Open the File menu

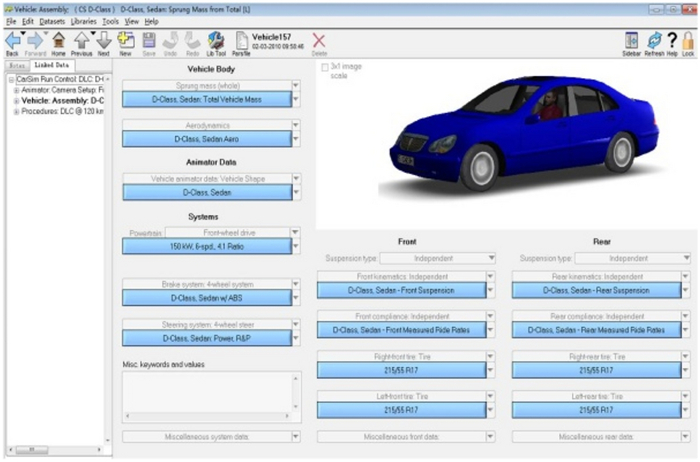11,21
